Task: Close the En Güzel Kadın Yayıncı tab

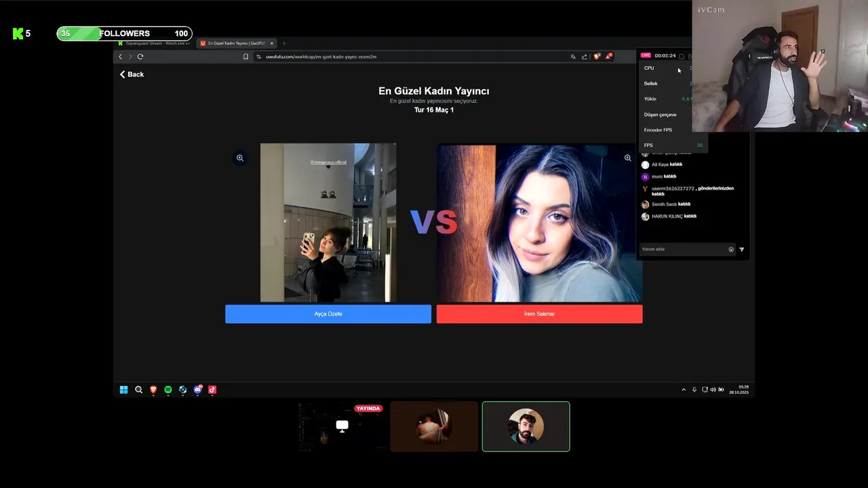Action: pos(272,43)
